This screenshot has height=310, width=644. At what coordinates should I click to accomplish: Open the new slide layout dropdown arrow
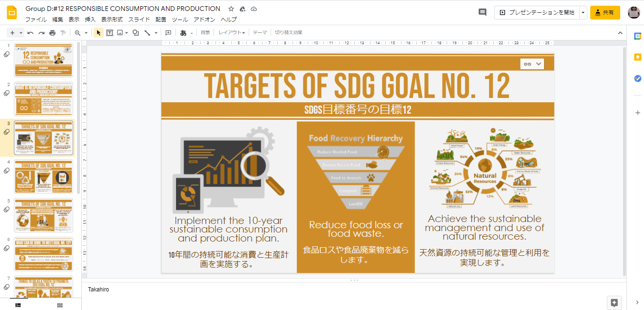coord(21,33)
